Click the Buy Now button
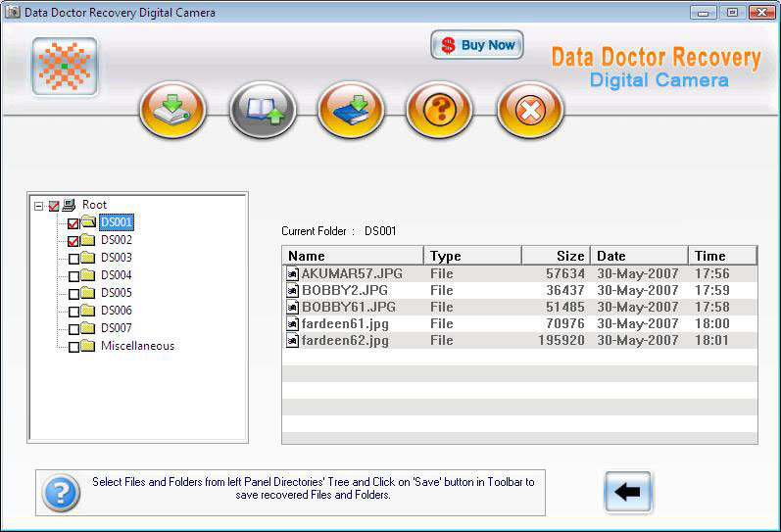The image size is (781, 532). 476,45
